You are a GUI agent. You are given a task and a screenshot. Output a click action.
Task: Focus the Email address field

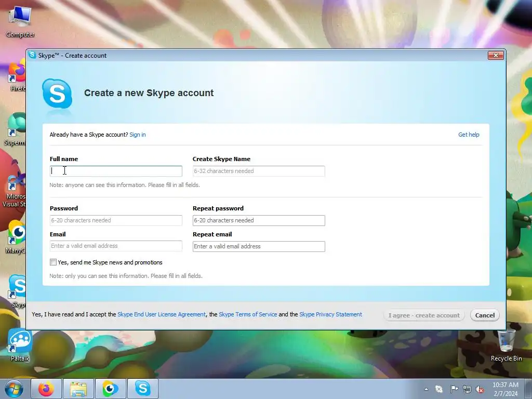116,246
